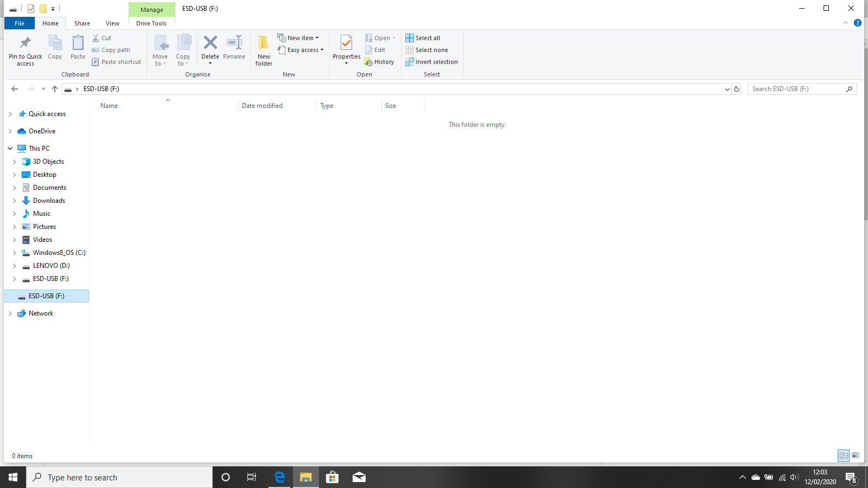Open Microsoft Store from taskbar
Viewport: 868px width, 488px height.
point(332,477)
